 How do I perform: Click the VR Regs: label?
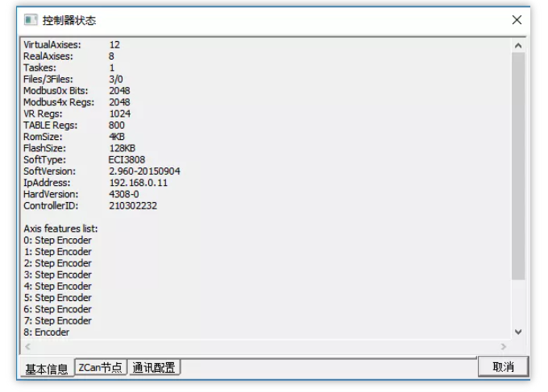43,113
